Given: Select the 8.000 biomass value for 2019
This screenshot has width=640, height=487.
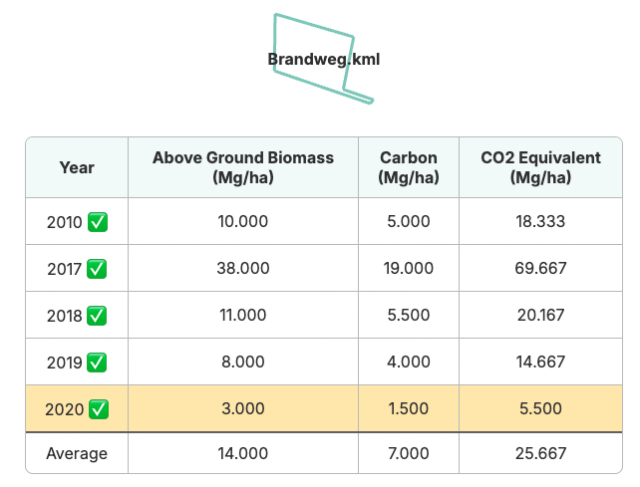Looking at the screenshot, I should [243, 362].
